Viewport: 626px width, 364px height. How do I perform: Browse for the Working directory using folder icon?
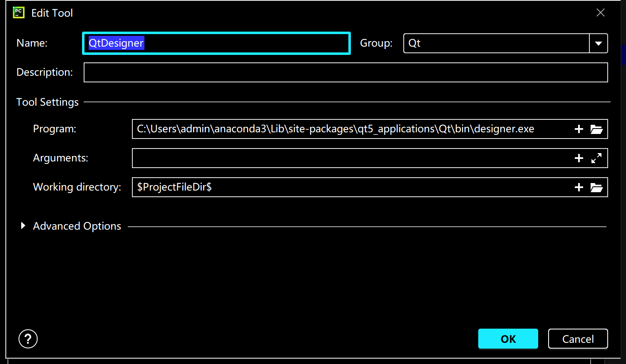pyautogui.click(x=596, y=187)
